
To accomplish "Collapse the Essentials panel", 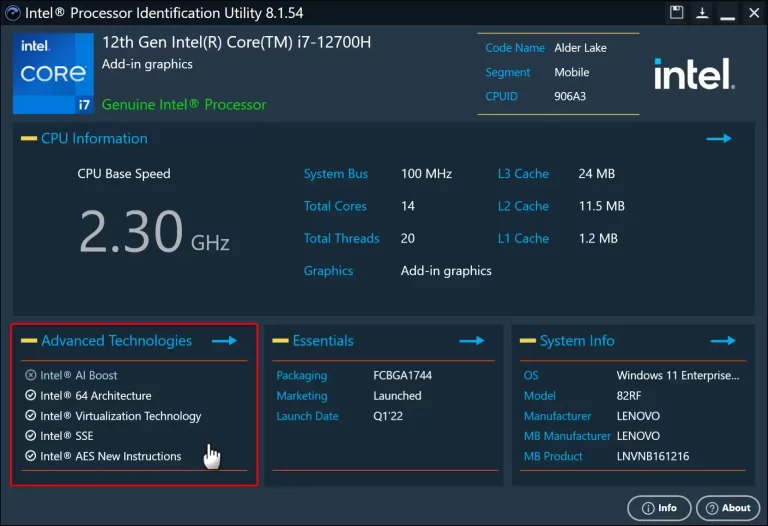I will pyautogui.click(x=280, y=340).
